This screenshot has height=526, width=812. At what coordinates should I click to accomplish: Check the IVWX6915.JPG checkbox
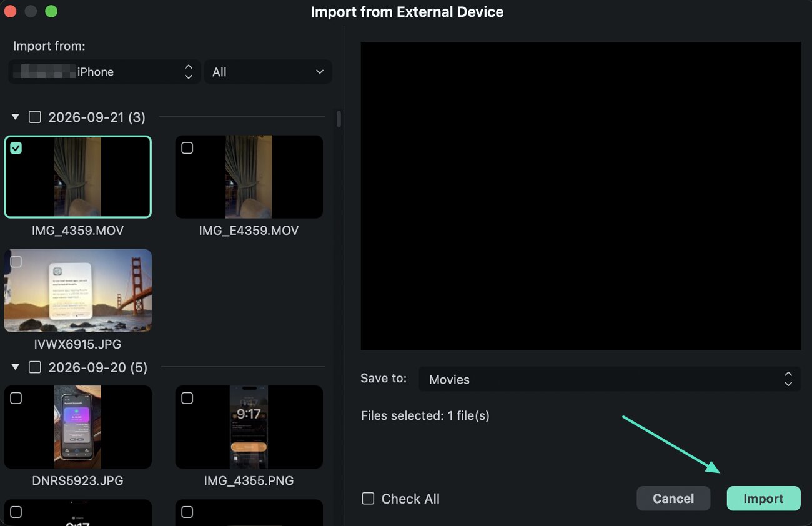[x=16, y=261]
